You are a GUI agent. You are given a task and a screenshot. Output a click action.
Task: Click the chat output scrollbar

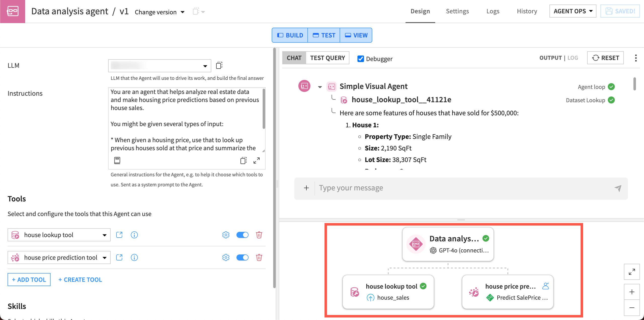click(x=635, y=84)
